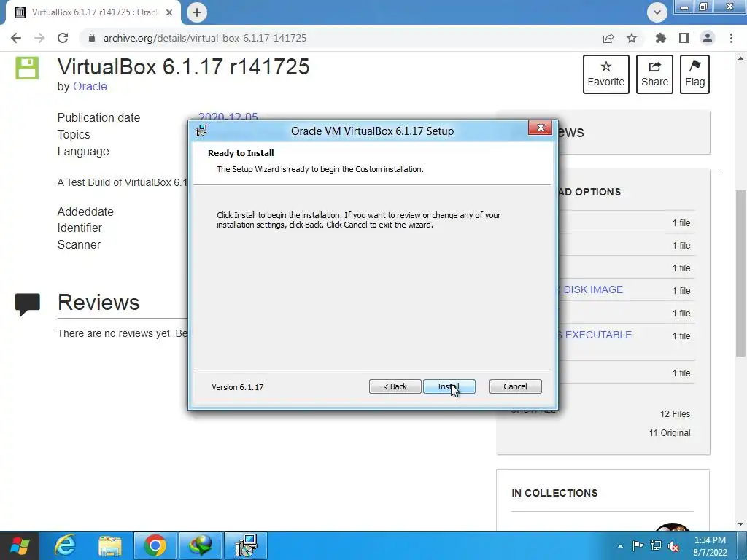Flag this archive item
747x560 pixels.
tap(694, 74)
